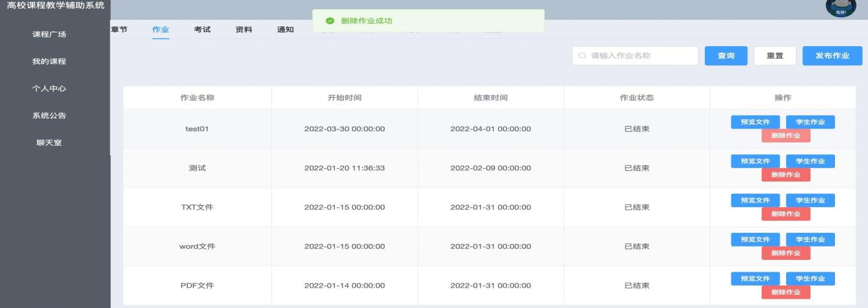Click the 高校课程教学辅助系统 title
This screenshot has width=868, height=308.
tap(55, 6)
